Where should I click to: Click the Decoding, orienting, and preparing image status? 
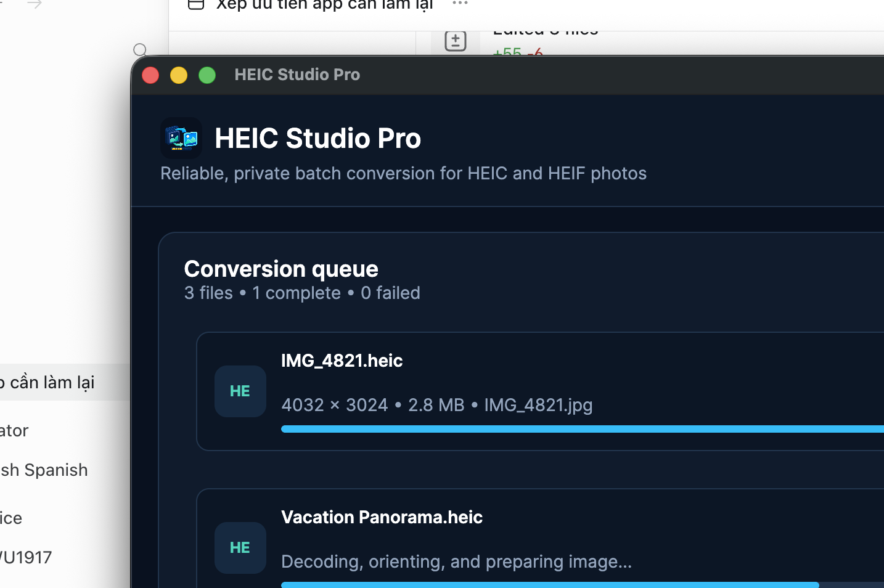click(457, 561)
